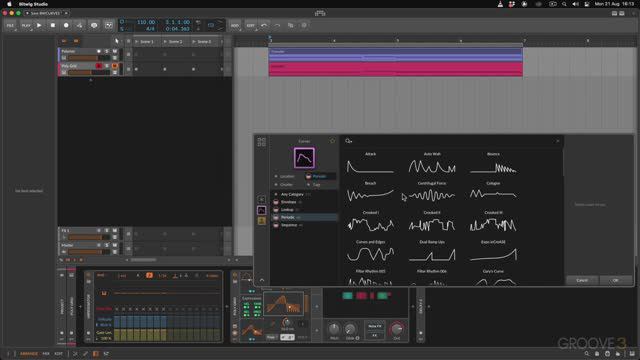640x360 pixels.
Task: Solo the Polymer track
Action: pos(107,51)
